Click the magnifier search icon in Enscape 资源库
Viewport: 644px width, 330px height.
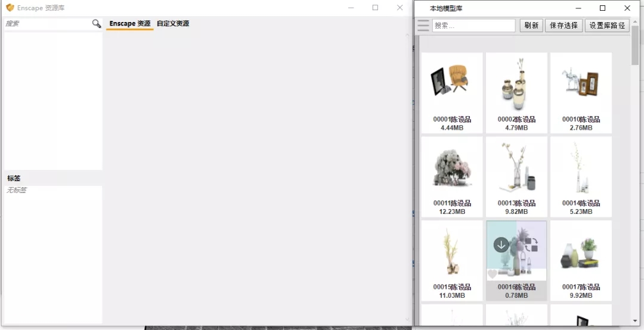(x=97, y=24)
